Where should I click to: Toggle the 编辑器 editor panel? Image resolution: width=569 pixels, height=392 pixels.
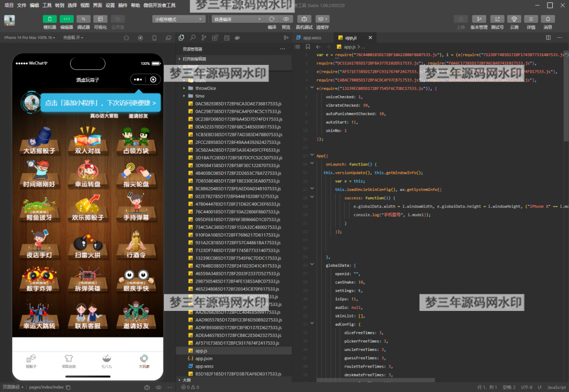point(67,19)
